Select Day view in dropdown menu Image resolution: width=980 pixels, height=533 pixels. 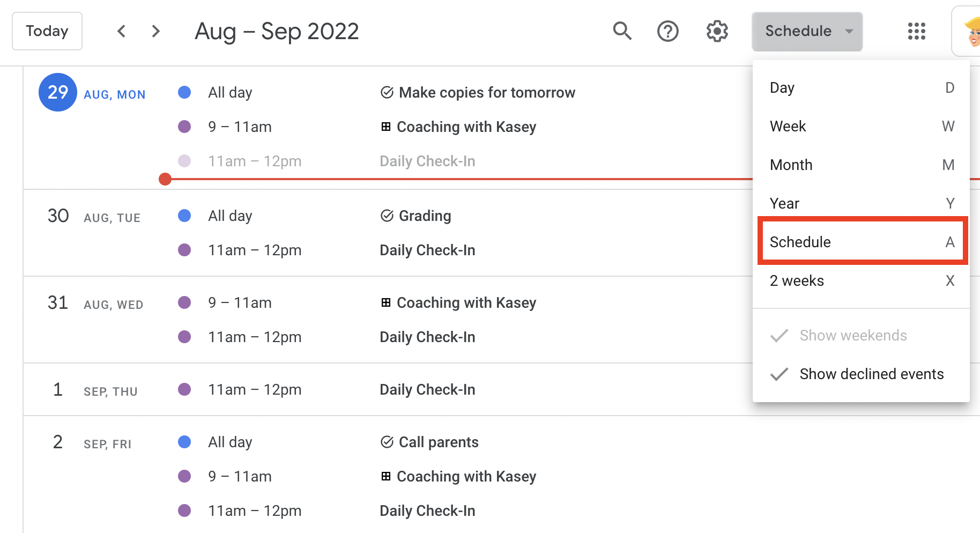pos(861,87)
